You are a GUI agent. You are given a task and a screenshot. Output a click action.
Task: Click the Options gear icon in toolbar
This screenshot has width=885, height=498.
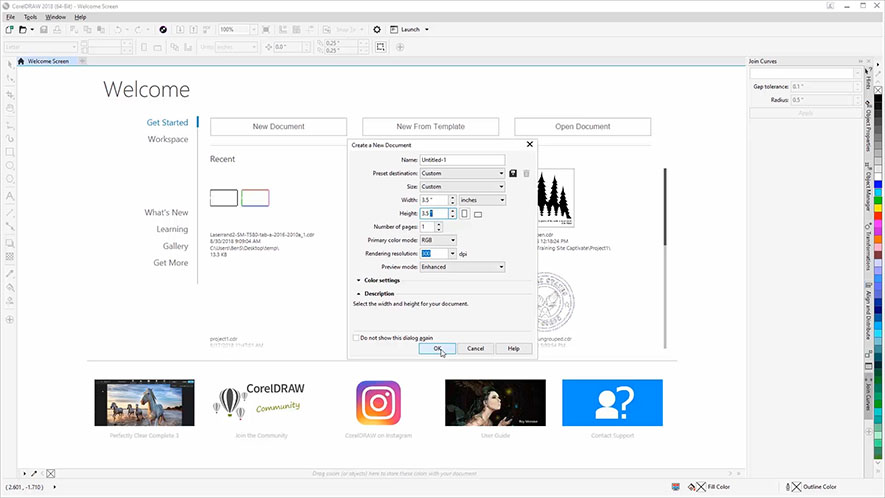pyautogui.click(x=377, y=30)
